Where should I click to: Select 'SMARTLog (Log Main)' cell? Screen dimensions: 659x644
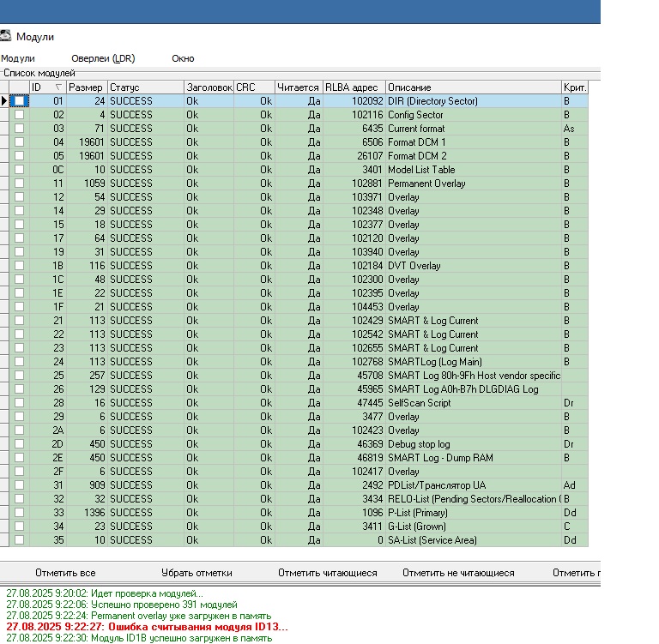(x=474, y=362)
